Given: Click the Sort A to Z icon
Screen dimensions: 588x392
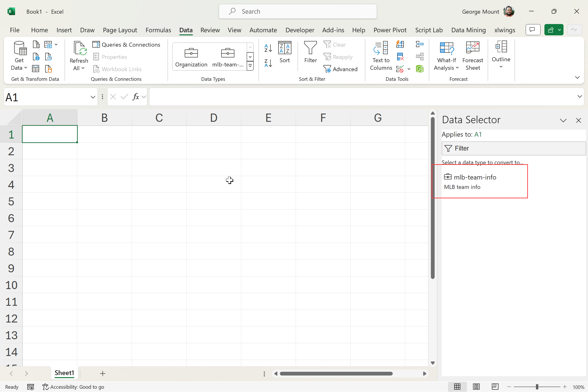Looking at the screenshot, I should 268,48.
